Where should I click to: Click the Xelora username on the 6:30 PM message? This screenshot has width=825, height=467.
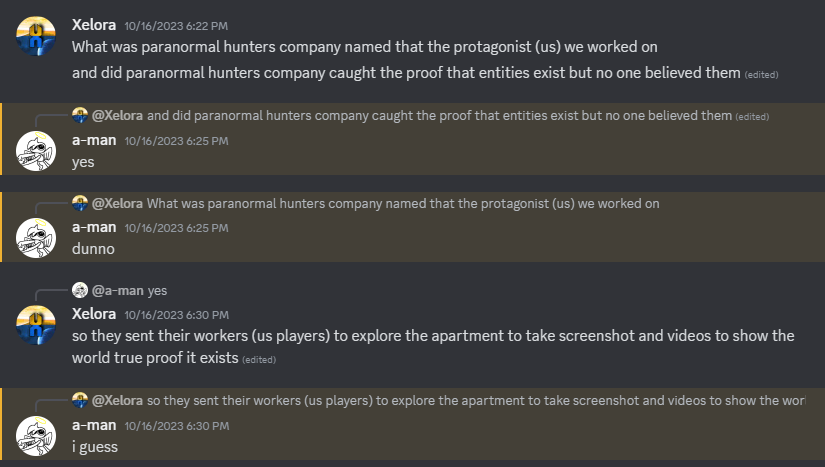tap(95, 313)
